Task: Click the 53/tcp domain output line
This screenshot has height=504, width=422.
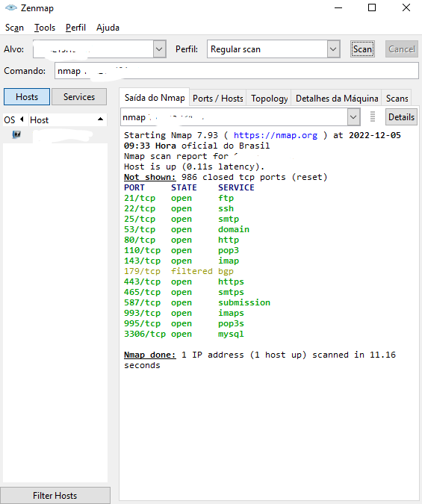Action: 187,229
